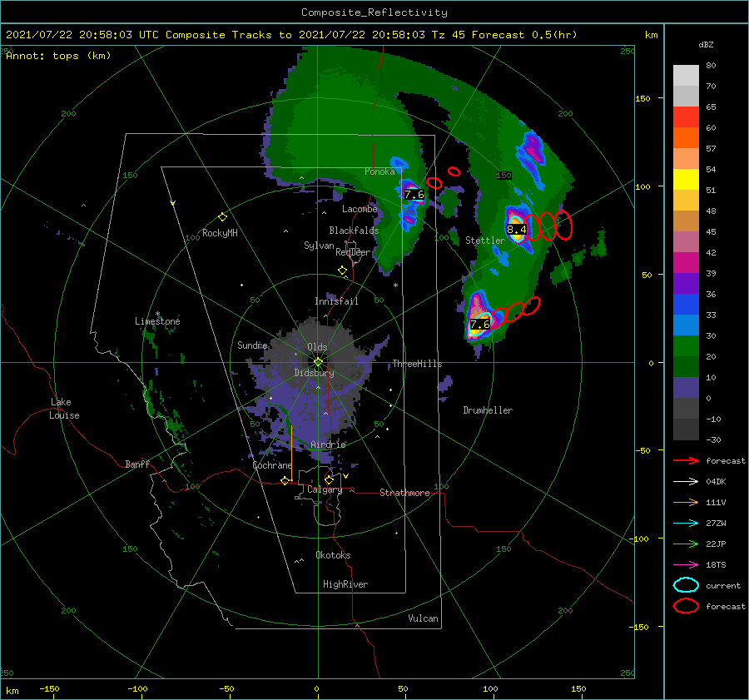Click the Cochrane town label

click(x=272, y=465)
